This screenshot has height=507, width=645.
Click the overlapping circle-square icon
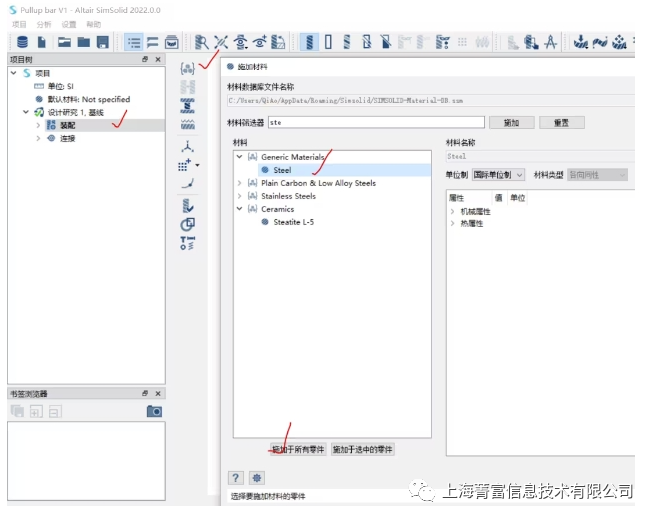coord(188,225)
